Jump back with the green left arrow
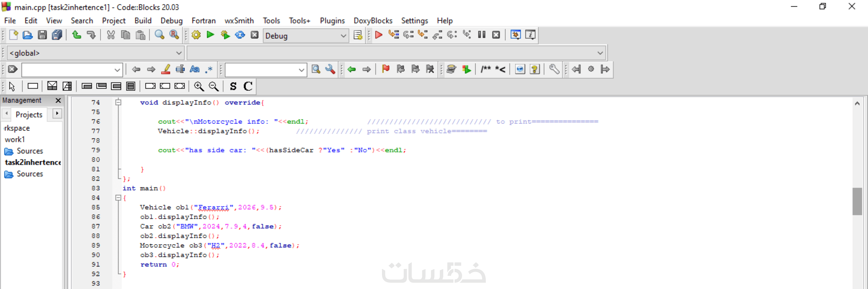Image resolution: width=868 pixels, height=289 pixels. point(352,69)
